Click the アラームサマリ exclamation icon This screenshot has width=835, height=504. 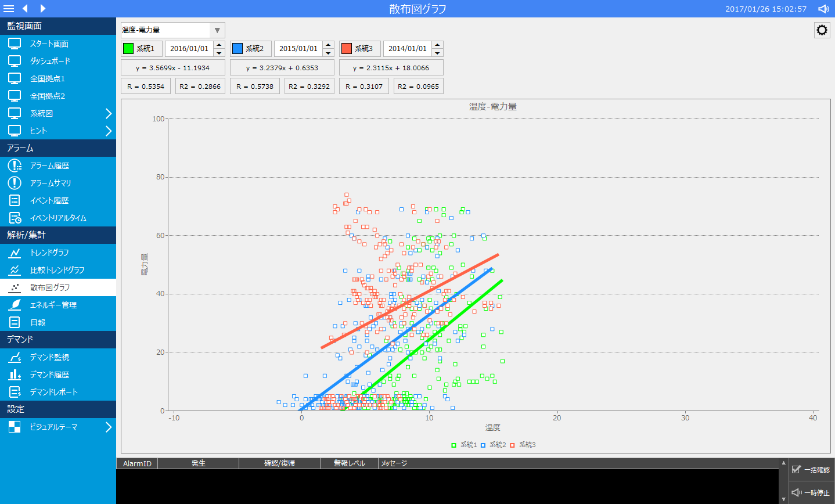click(x=15, y=183)
